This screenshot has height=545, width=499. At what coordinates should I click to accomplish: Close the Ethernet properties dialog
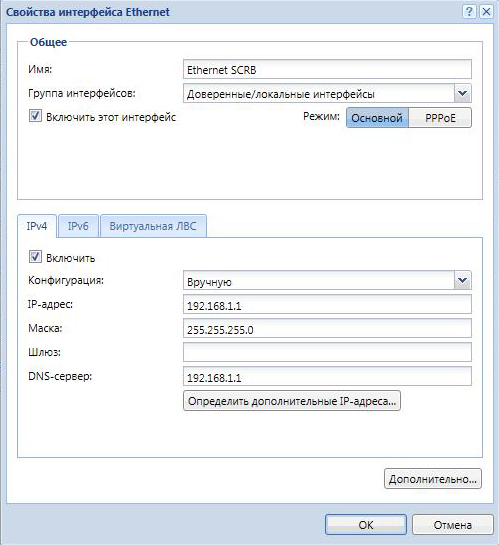tap(486, 12)
